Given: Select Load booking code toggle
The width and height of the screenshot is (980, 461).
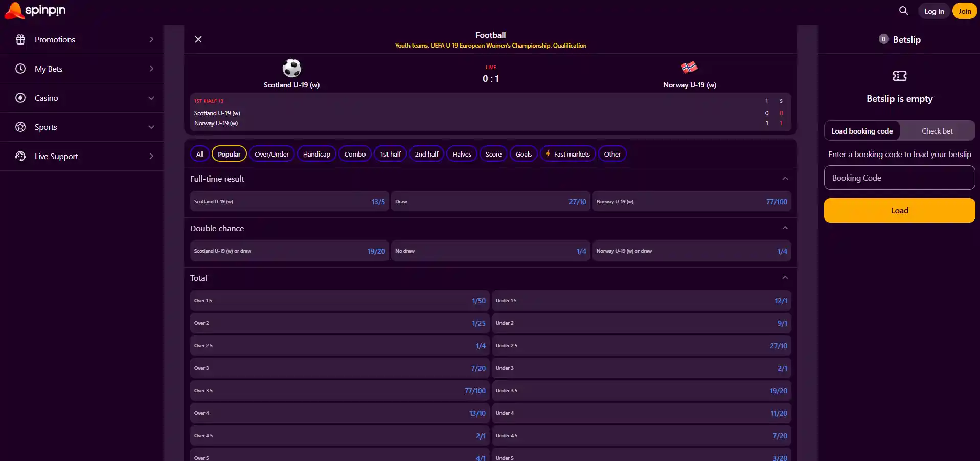Looking at the screenshot, I should 862,131.
